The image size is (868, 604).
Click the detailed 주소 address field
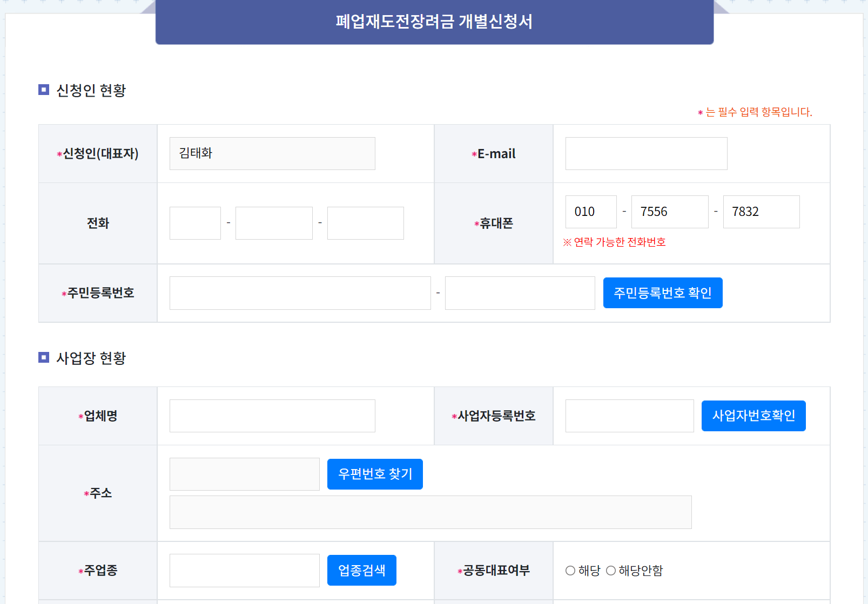[430, 512]
